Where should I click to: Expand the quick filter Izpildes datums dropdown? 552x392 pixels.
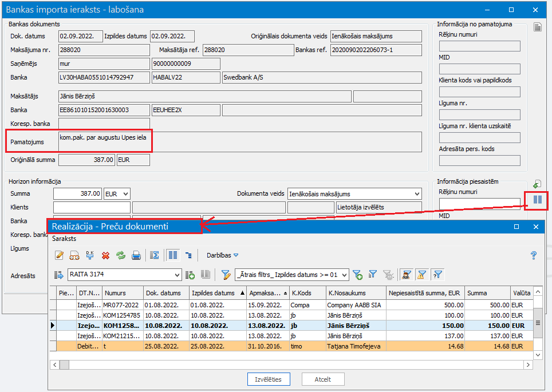click(344, 275)
